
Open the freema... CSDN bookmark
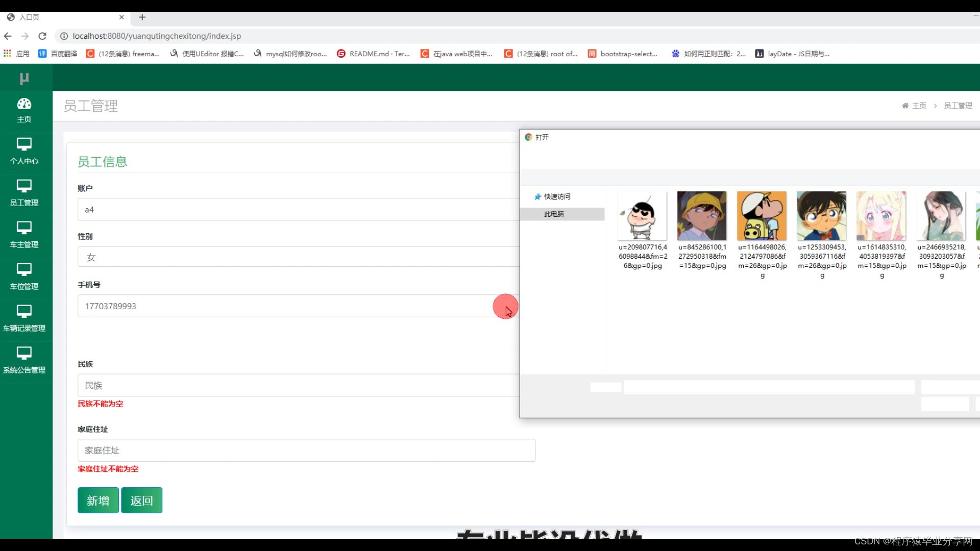[x=122, y=54]
